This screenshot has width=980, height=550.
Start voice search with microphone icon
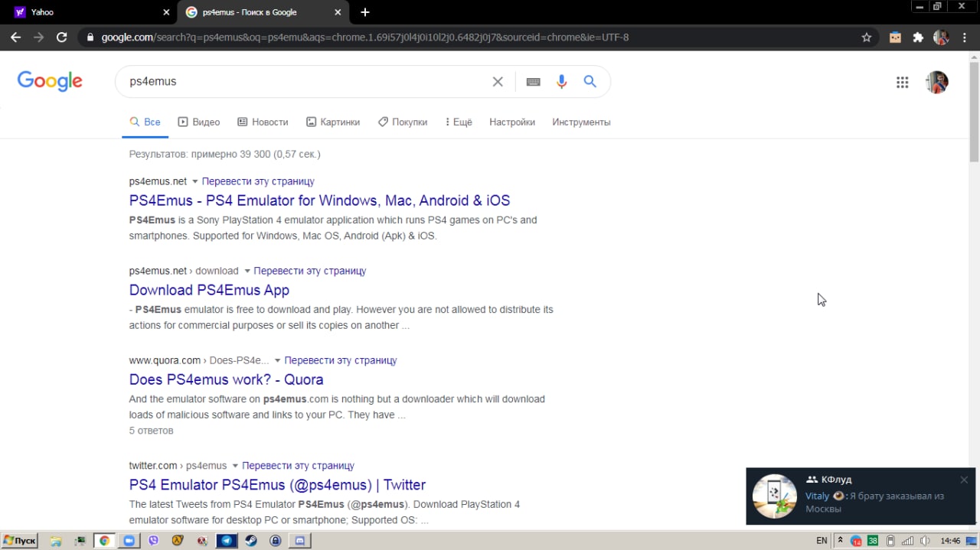click(562, 81)
